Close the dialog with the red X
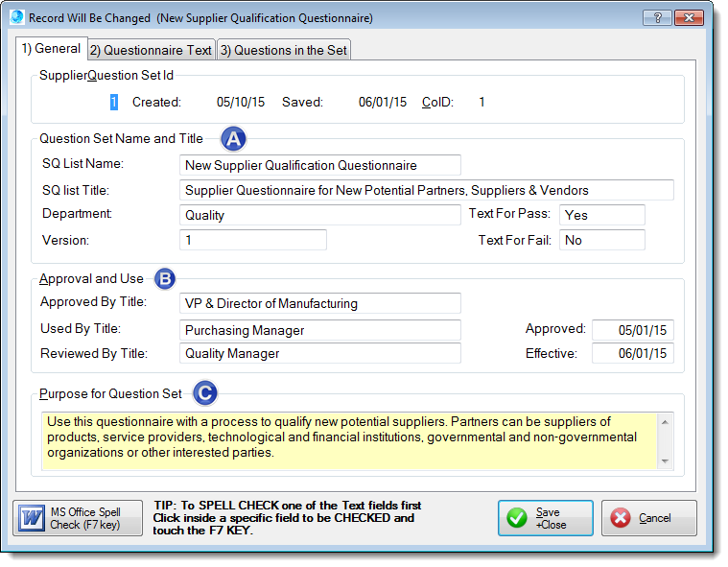The height and width of the screenshot is (567, 728). 688,17
